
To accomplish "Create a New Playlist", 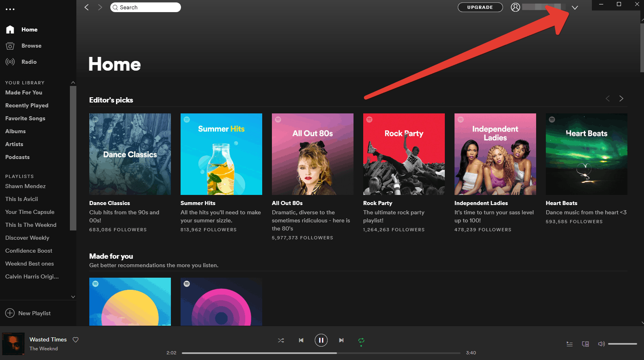I will tap(34, 313).
